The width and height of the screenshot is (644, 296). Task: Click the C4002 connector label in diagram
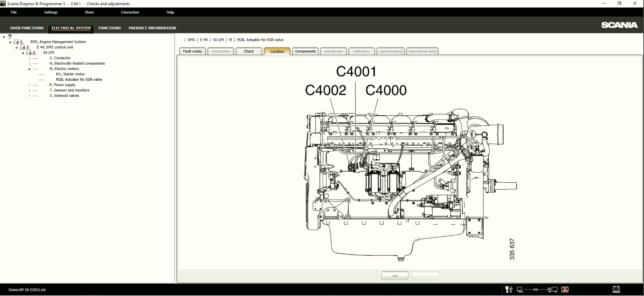[325, 90]
